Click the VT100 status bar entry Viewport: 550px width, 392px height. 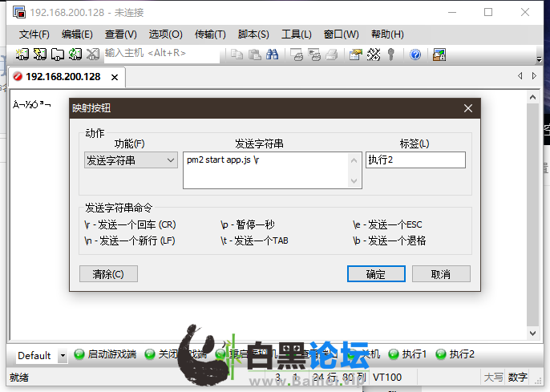387,378
